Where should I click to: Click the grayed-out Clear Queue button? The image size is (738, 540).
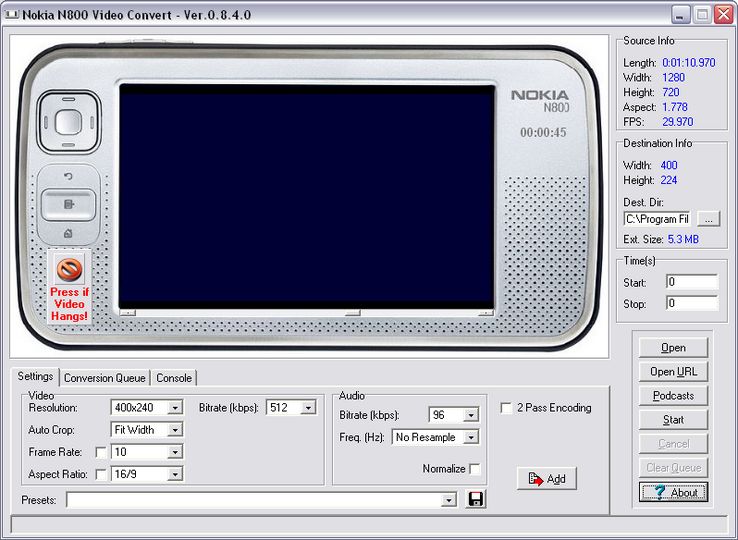coord(673,468)
